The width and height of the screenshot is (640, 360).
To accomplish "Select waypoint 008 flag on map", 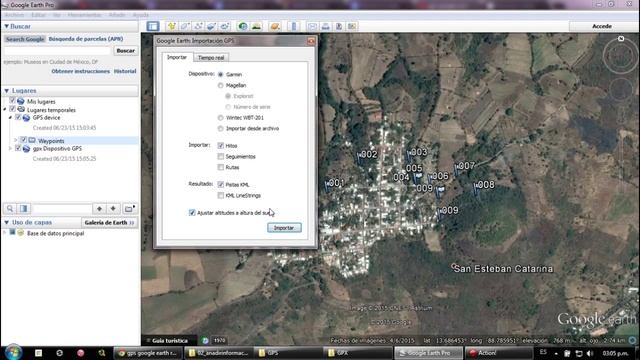I will [x=476, y=188].
